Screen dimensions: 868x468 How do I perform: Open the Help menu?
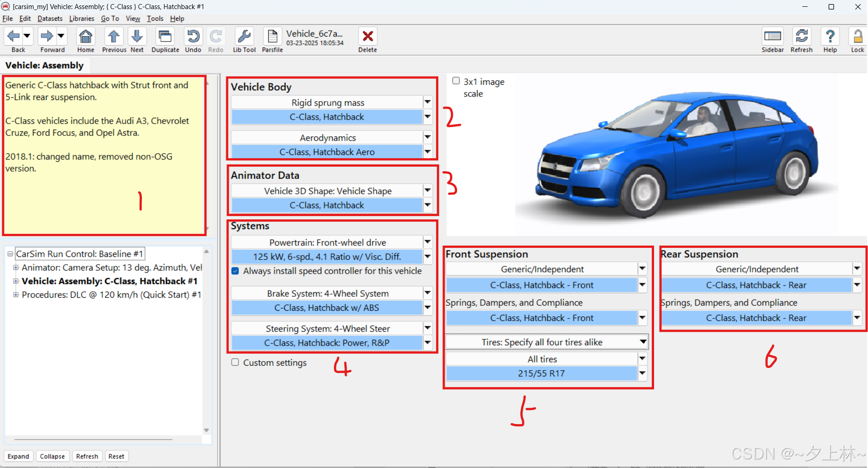click(x=177, y=19)
